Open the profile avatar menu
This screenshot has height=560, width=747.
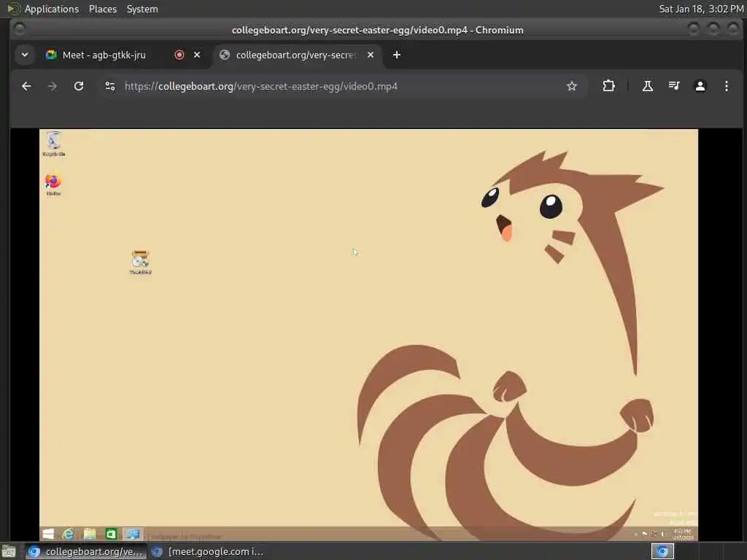700,86
